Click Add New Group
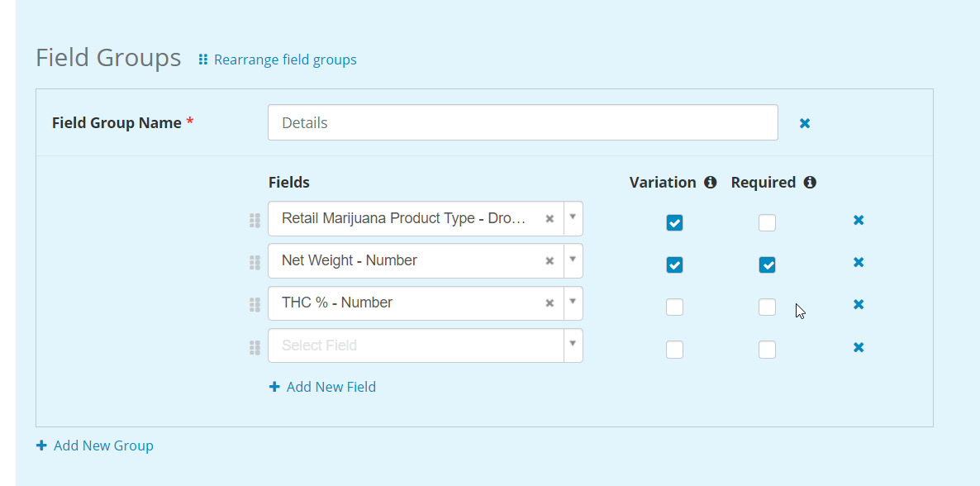 tap(94, 445)
